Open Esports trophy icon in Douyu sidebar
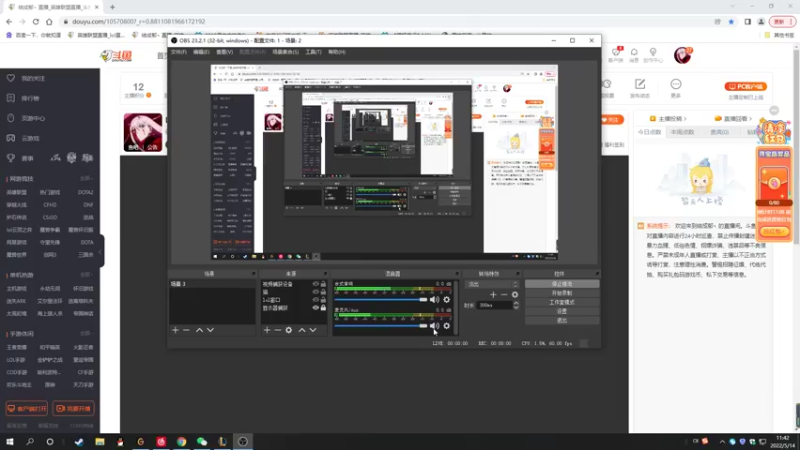This screenshot has width=800, height=450. click(11, 158)
